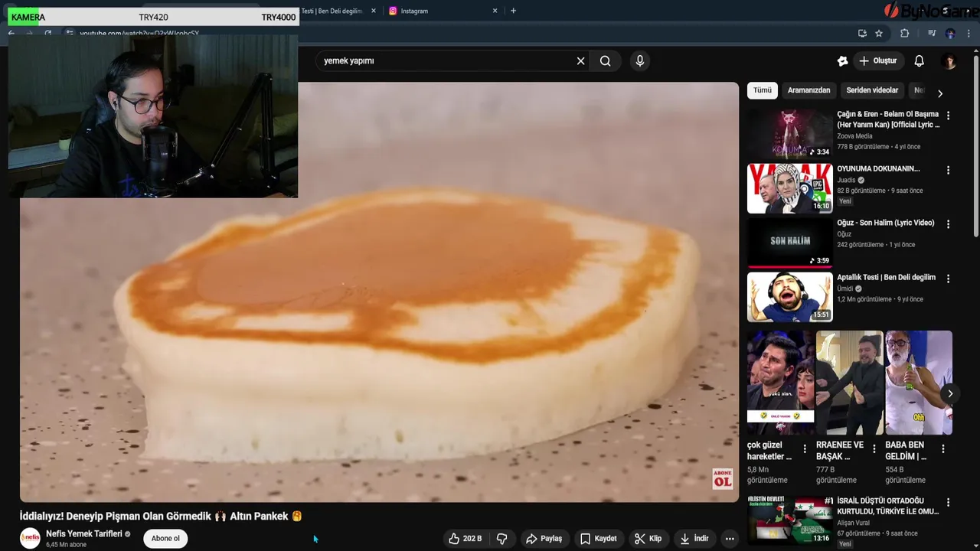980x551 pixels.
Task: Open the Nefis Yemek Tarifleri channel name
Action: click(x=84, y=534)
